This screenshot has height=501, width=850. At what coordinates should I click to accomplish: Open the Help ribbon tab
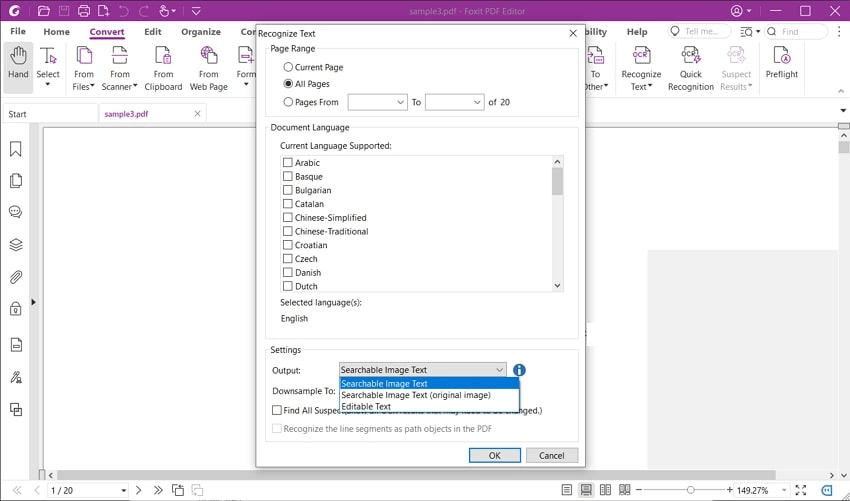[x=637, y=31]
